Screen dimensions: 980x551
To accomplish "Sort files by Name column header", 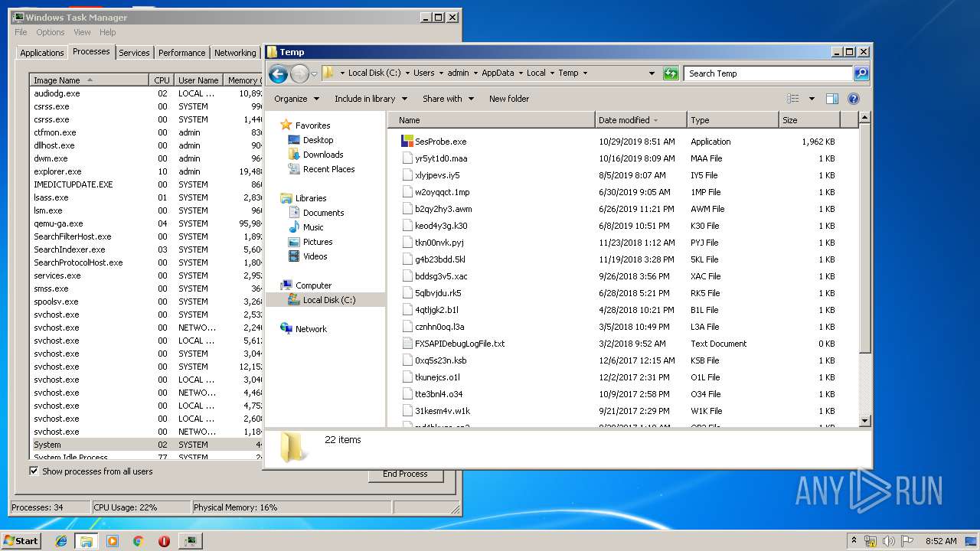I will (492, 120).
